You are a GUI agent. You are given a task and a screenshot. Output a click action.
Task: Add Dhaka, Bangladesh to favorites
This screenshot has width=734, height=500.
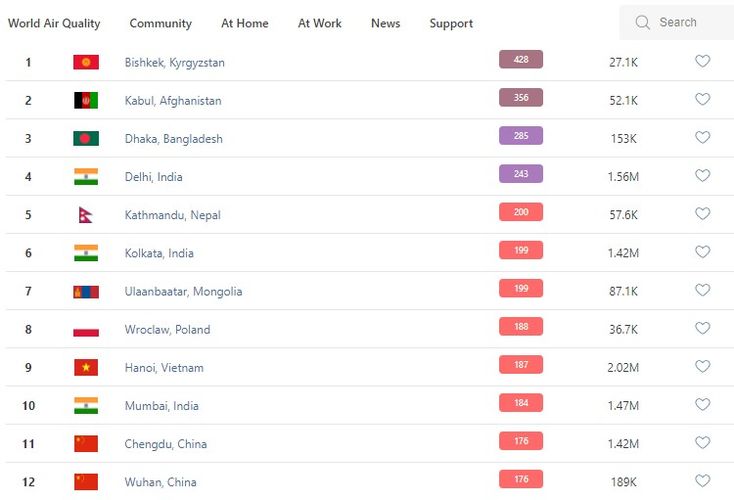pyautogui.click(x=702, y=137)
